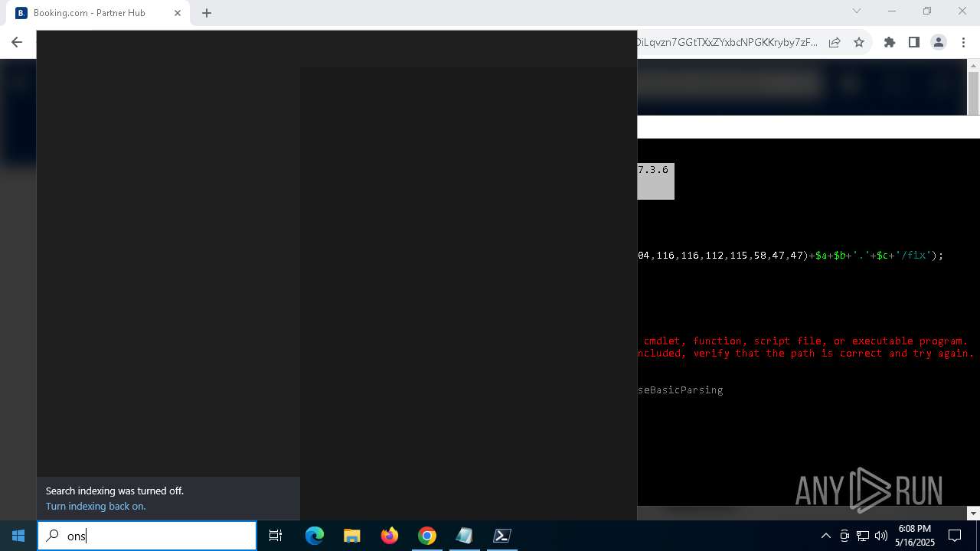Open Microsoft Edge from the taskbar
Image resolution: width=980 pixels, height=551 pixels.
(315, 536)
